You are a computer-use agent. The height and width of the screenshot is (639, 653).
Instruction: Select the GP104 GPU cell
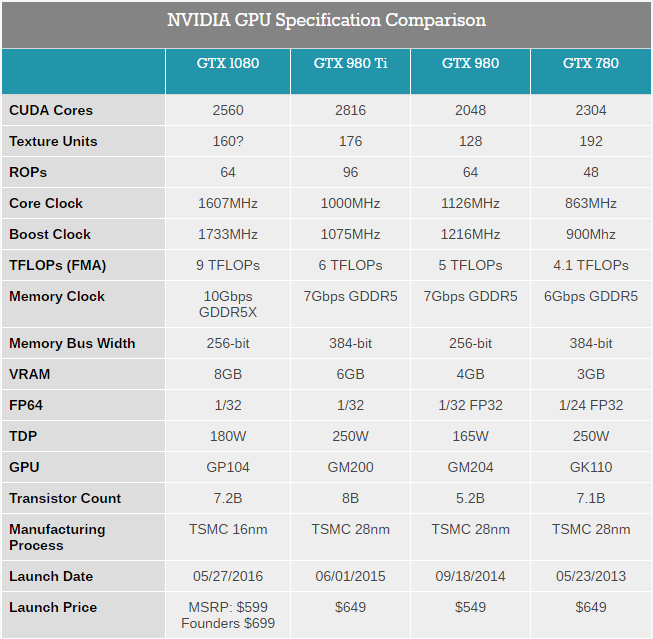(x=228, y=467)
